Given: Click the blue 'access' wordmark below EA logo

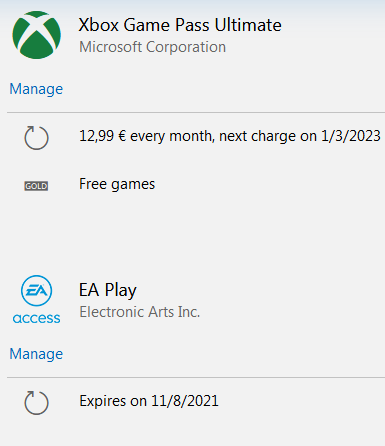Looking at the screenshot, I should (x=36, y=318).
